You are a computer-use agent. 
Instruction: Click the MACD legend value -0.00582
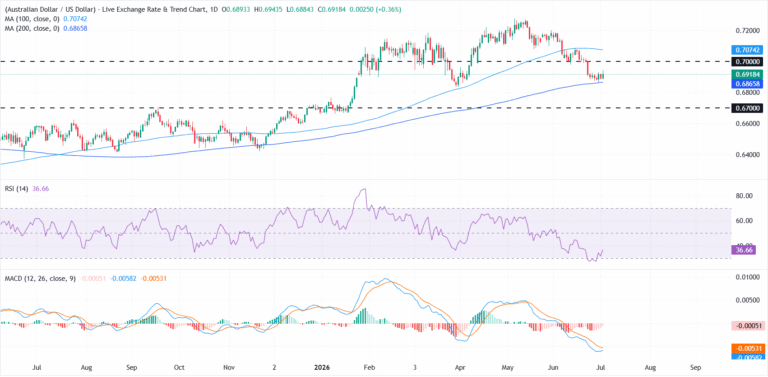coord(122,278)
